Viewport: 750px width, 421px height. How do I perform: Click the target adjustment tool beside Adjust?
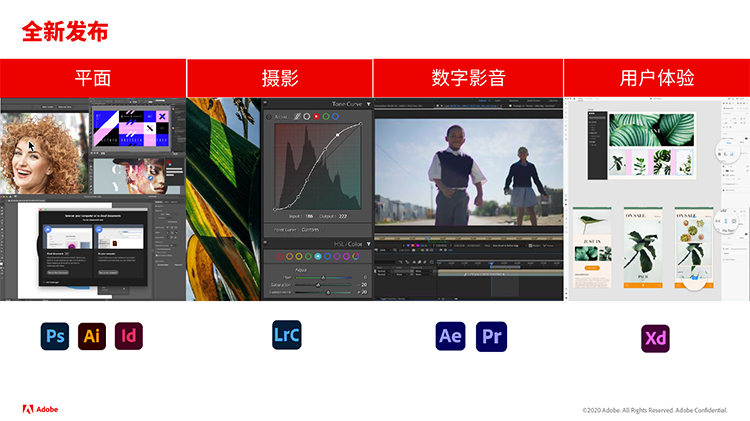269,117
